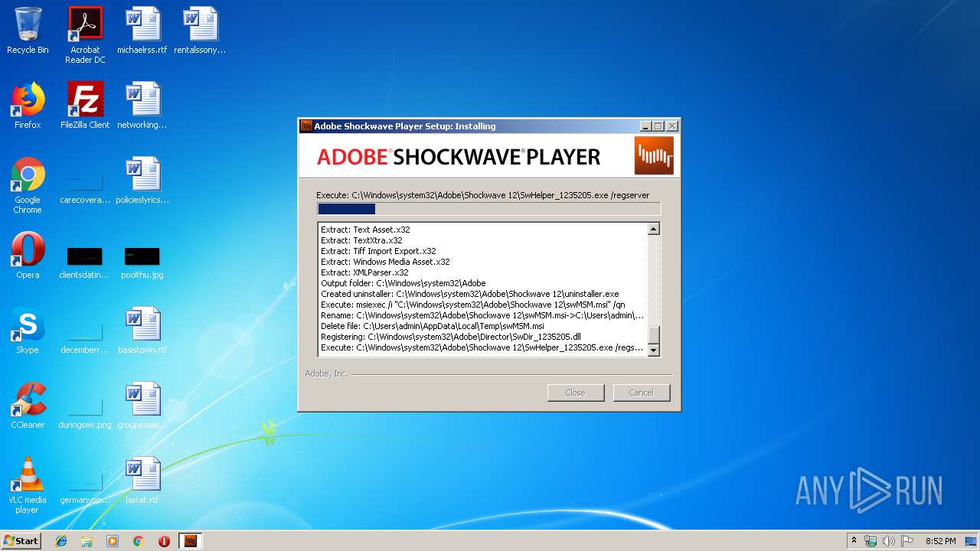The height and width of the screenshot is (551, 980).
Task: Select 'Execute: msiexec' log line
Action: point(472,305)
